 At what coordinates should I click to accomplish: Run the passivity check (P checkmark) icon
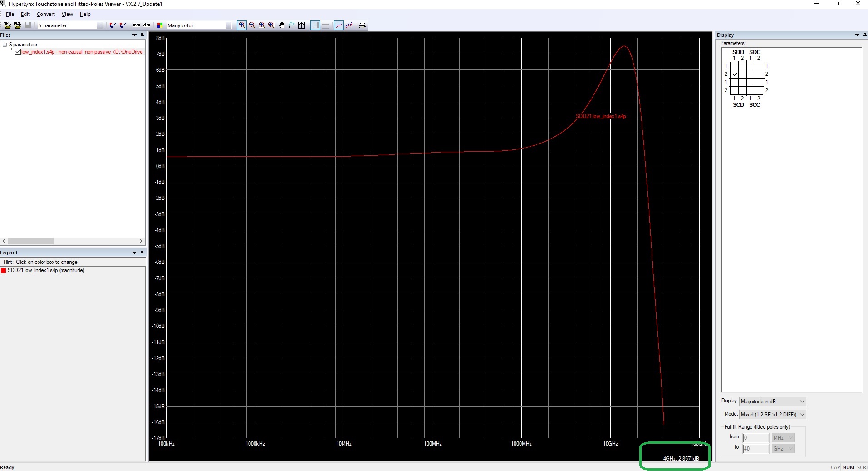pos(113,25)
